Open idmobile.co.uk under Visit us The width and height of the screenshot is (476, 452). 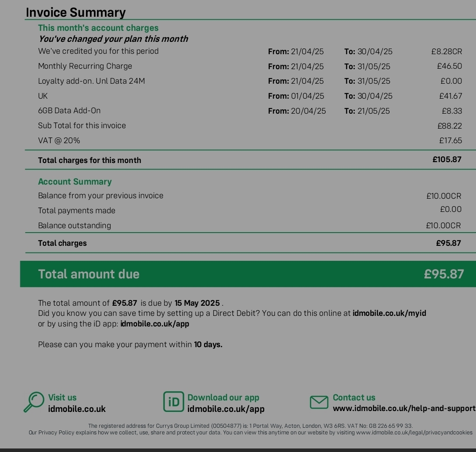click(77, 409)
